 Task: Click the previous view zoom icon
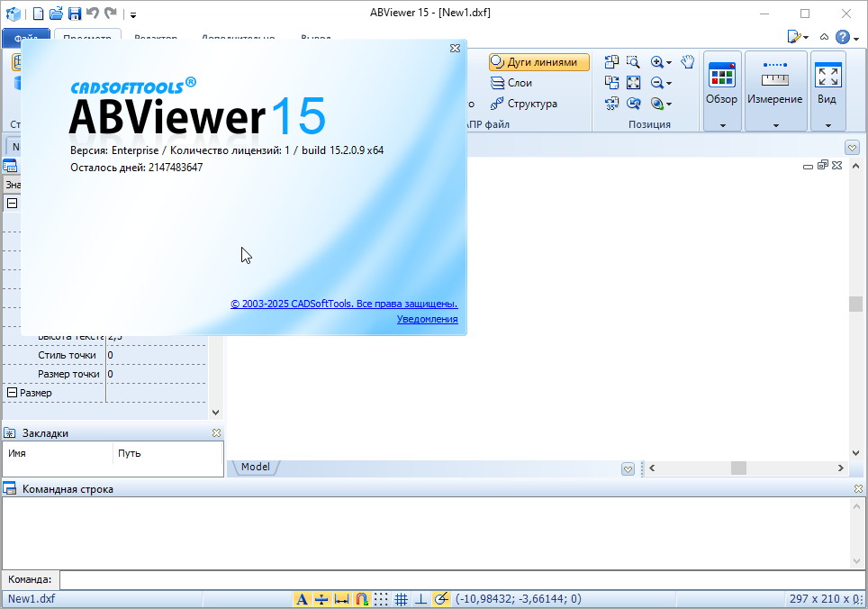(633, 104)
